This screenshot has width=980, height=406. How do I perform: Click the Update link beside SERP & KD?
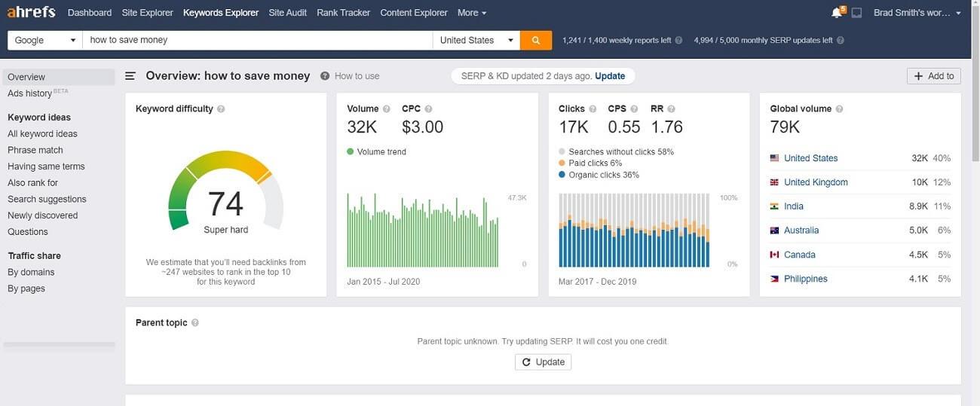pos(610,76)
